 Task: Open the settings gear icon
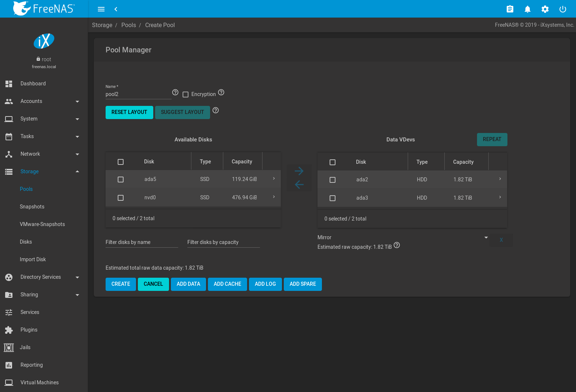click(545, 9)
